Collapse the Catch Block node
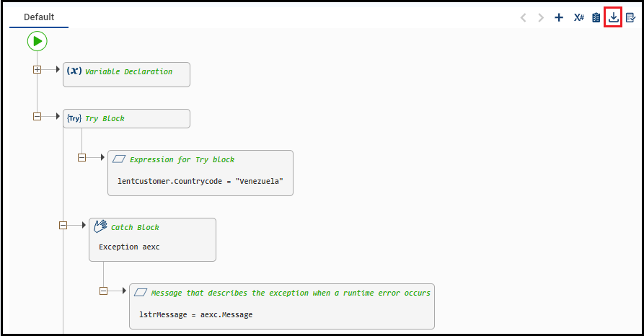The height and width of the screenshot is (336, 644). pos(63,225)
